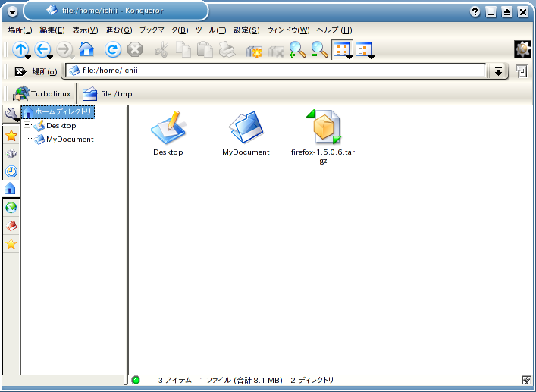This screenshot has width=536, height=392.
Task: Open Services sidebar tab below top star
Action: tap(11, 153)
